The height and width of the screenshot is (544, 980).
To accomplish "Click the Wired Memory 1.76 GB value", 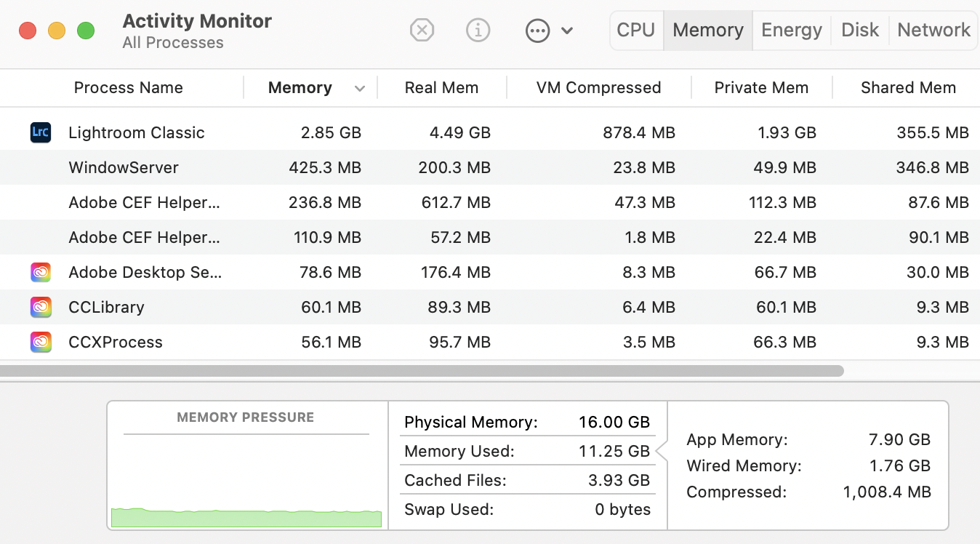I will 901,466.
